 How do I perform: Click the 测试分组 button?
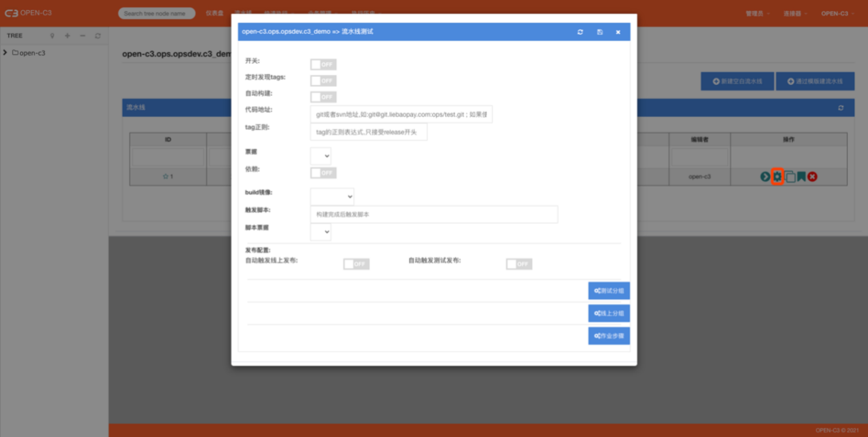coord(609,291)
